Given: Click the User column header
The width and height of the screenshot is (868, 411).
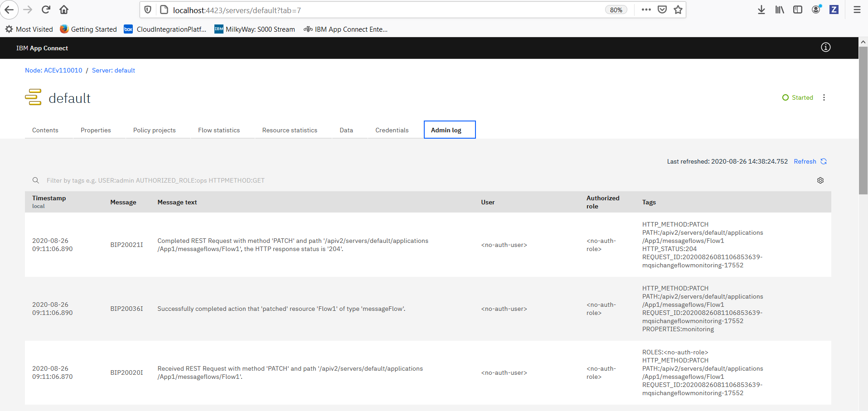Looking at the screenshot, I should [x=488, y=202].
